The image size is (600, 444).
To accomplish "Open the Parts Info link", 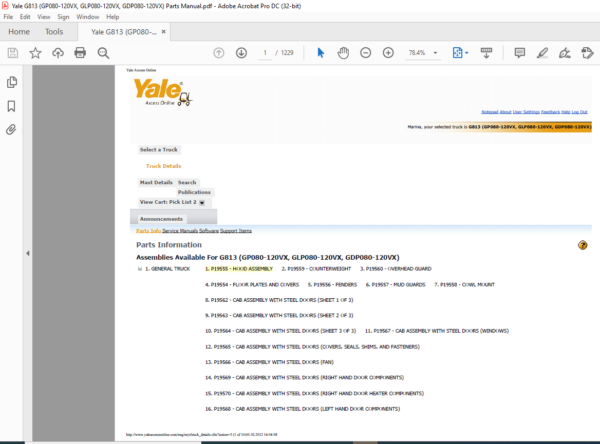I will 148,231.
